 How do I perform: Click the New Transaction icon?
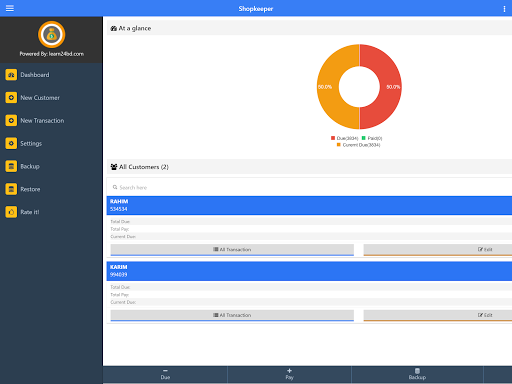pos(11,120)
